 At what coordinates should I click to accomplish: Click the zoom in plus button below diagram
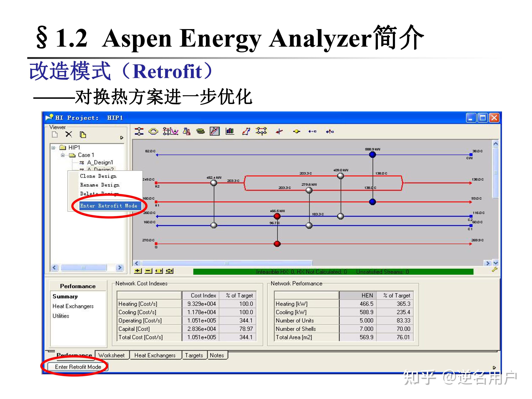tap(138, 271)
